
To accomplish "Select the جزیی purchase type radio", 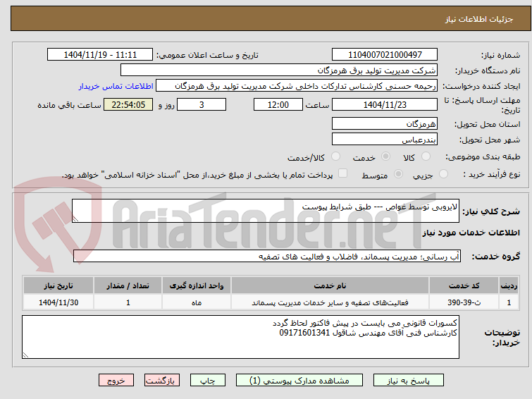I will coord(443,174).
